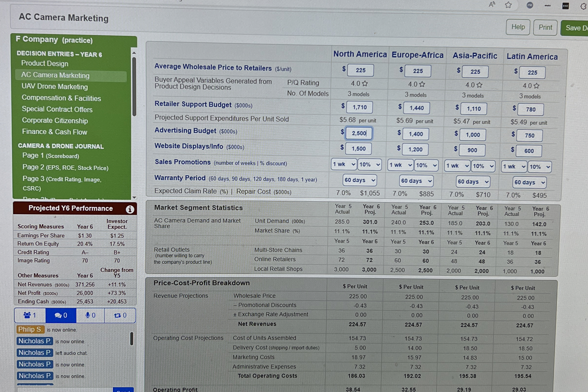Image resolution: width=588 pixels, height=392 pixels.
Task: Open Asia-Pacific warranty period dropdown
Action: click(x=473, y=182)
